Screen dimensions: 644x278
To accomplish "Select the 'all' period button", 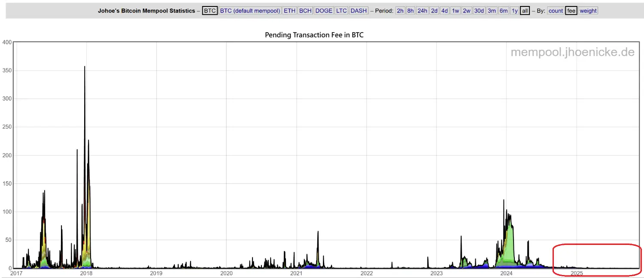I will (x=525, y=11).
